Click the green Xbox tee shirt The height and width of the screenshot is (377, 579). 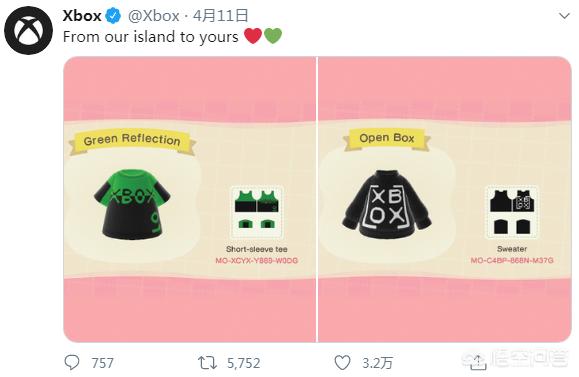[x=133, y=205]
